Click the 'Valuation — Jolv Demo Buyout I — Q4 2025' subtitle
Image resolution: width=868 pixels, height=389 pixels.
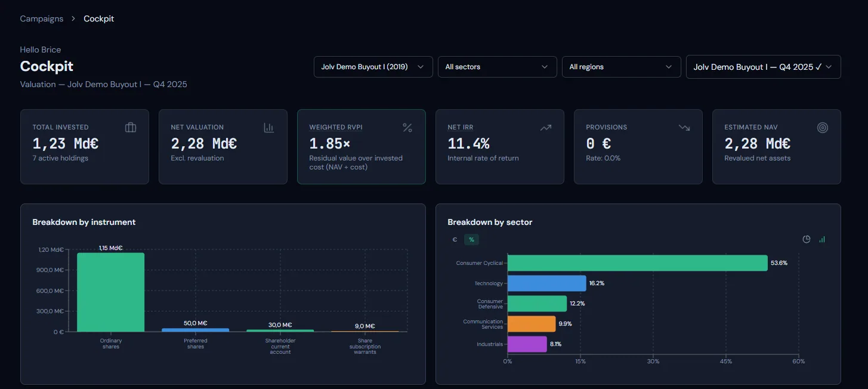point(104,84)
